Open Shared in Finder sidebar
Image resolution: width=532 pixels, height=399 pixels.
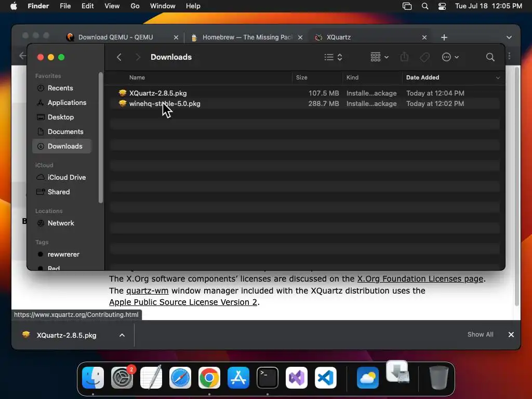(62, 192)
